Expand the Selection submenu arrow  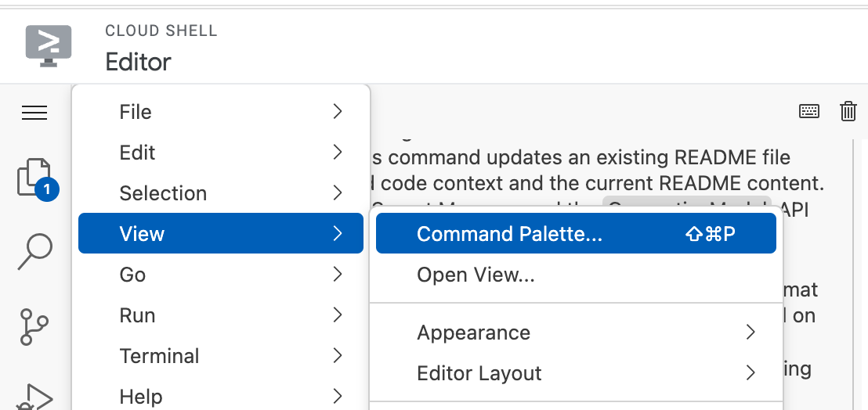pyautogui.click(x=338, y=193)
